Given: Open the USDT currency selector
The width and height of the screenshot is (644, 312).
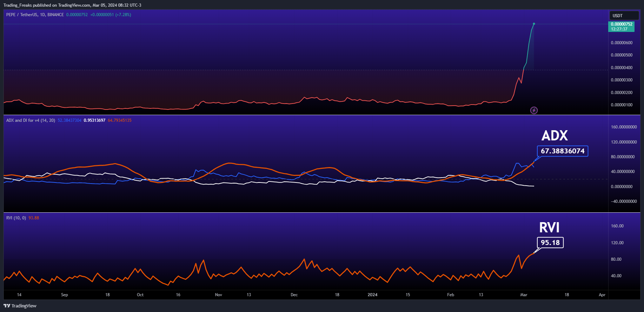Looking at the screenshot, I should (x=623, y=16).
